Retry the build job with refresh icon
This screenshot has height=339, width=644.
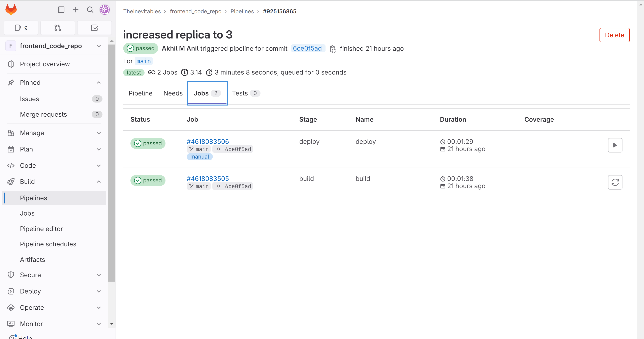coord(615,182)
